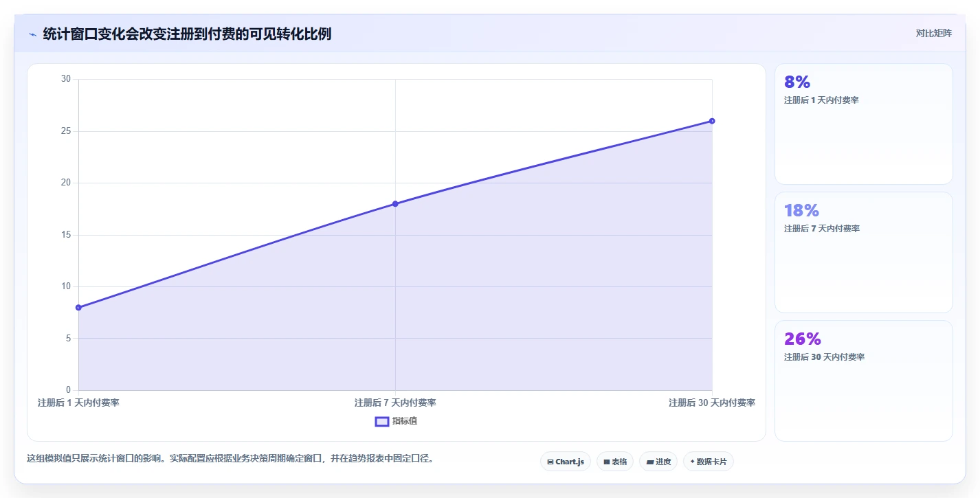Click the x-axis label 注册后 30 天内付费率
Image resolution: width=980 pixels, height=498 pixels.
click(712, 403)
